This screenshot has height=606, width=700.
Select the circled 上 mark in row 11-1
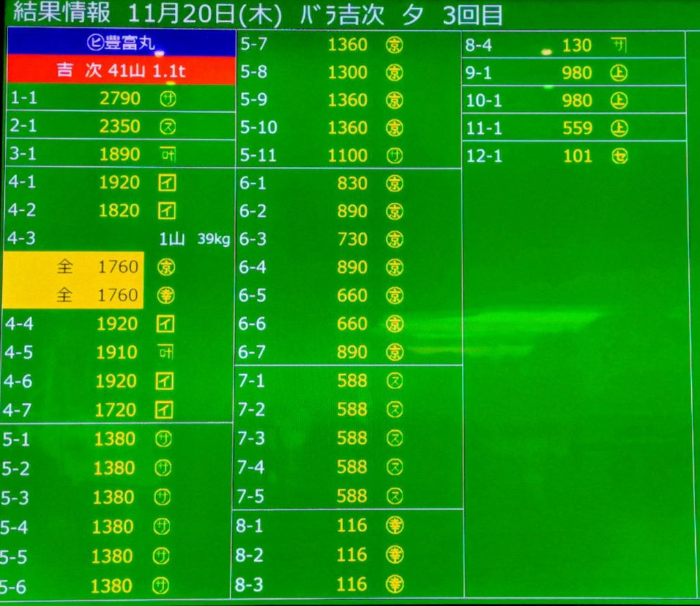[x=619, y=128]
